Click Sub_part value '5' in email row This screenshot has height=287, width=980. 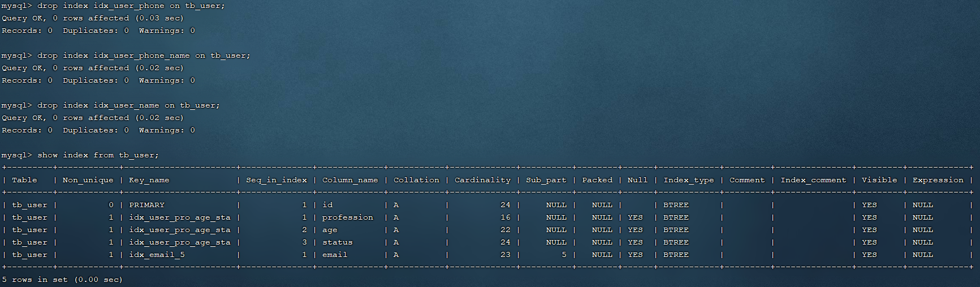tap(564, 255)
